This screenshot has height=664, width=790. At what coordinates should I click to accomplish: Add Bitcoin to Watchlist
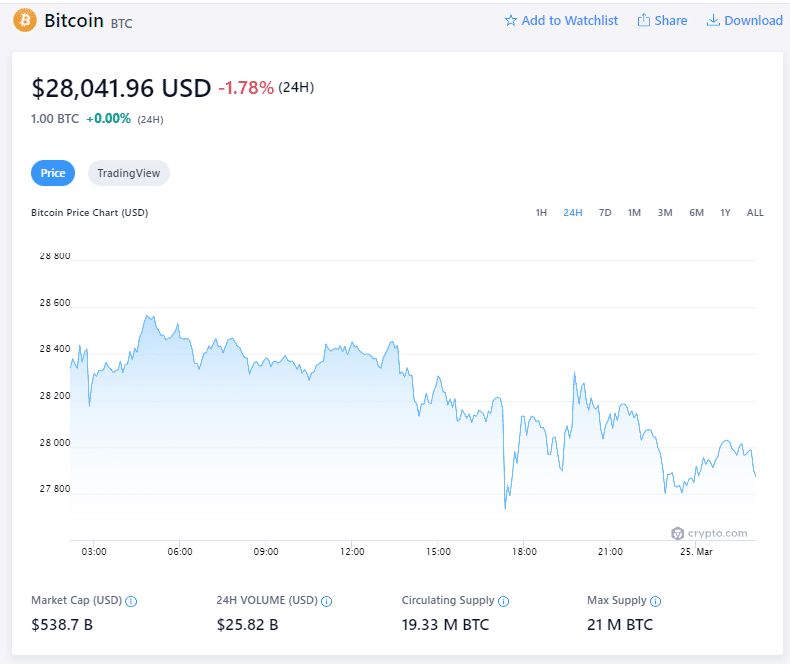click(x=561, y=21)
